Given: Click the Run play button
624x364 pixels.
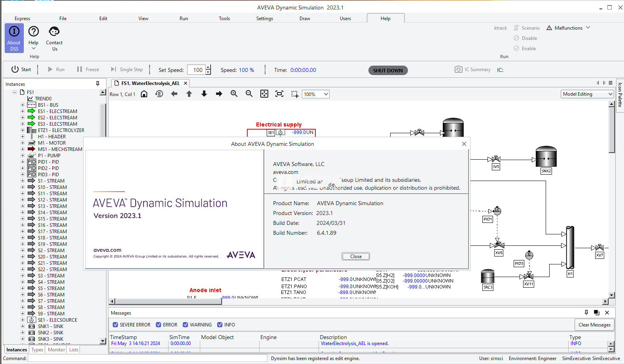Looking at the screenshot, I should tap(56, 69).
